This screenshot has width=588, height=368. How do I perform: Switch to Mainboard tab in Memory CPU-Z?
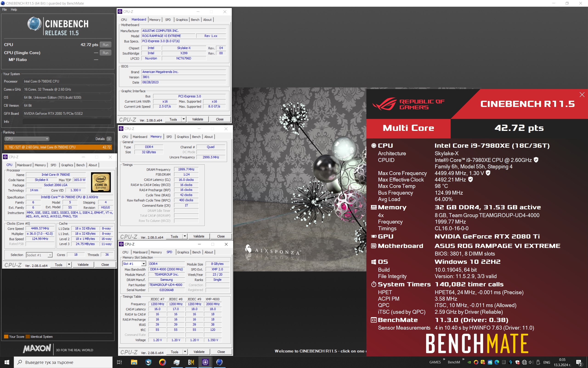coord(140,137)
